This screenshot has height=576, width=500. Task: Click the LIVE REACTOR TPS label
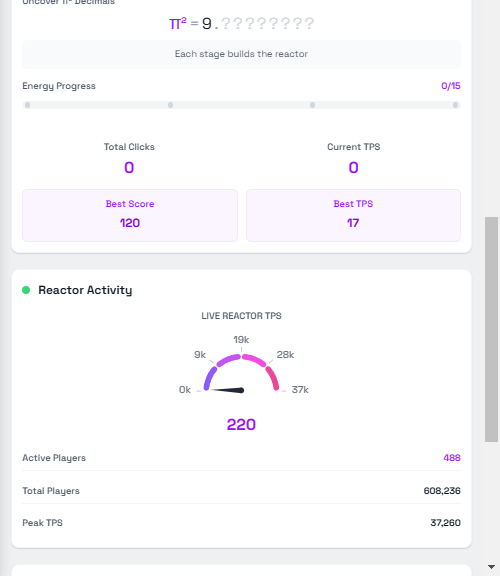pos(241,316)
